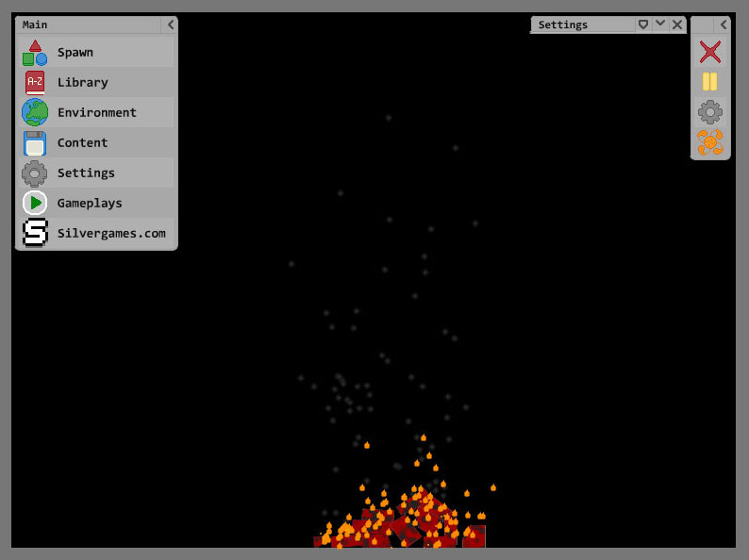Click the red X clear icon
Viewport: 749px width, 560px height.
click(x=710, y=52)
